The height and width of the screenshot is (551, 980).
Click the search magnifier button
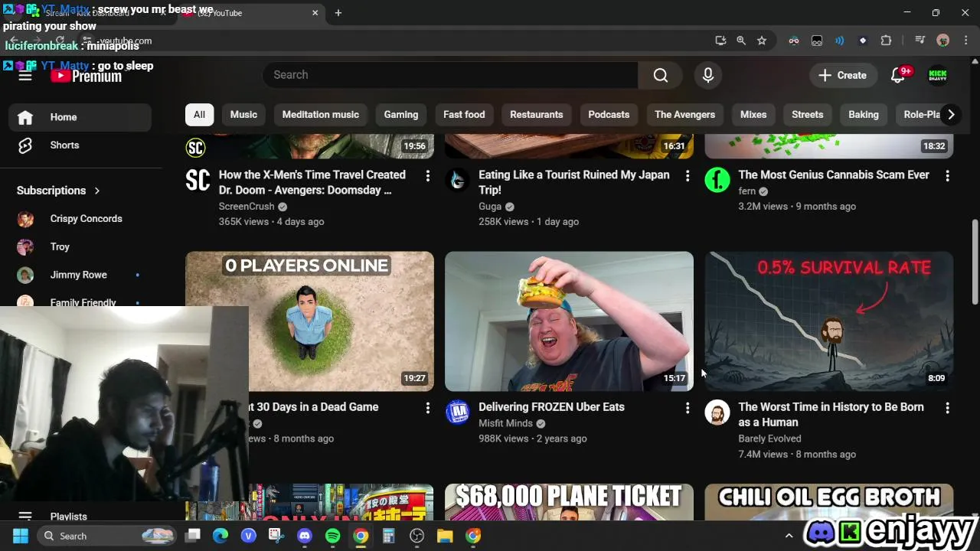[x=661, y=75]
